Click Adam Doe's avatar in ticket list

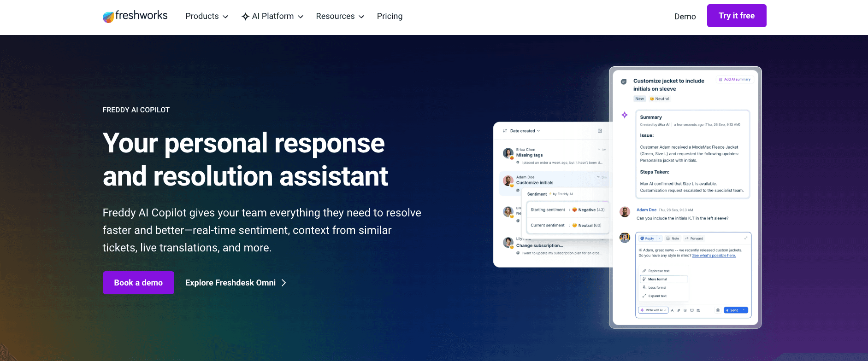coord(508,180)
